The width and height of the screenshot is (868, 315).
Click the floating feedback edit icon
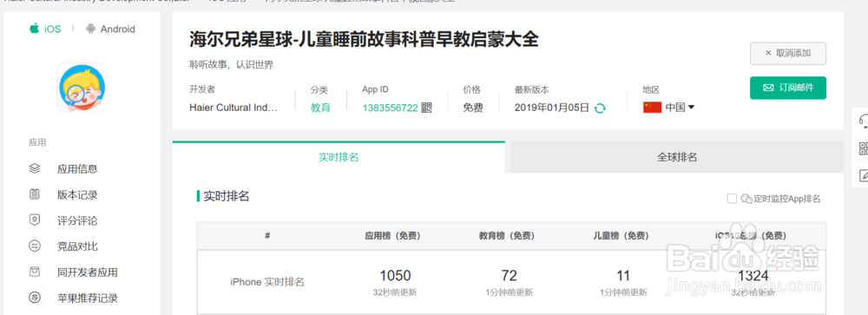click(864, 175)
